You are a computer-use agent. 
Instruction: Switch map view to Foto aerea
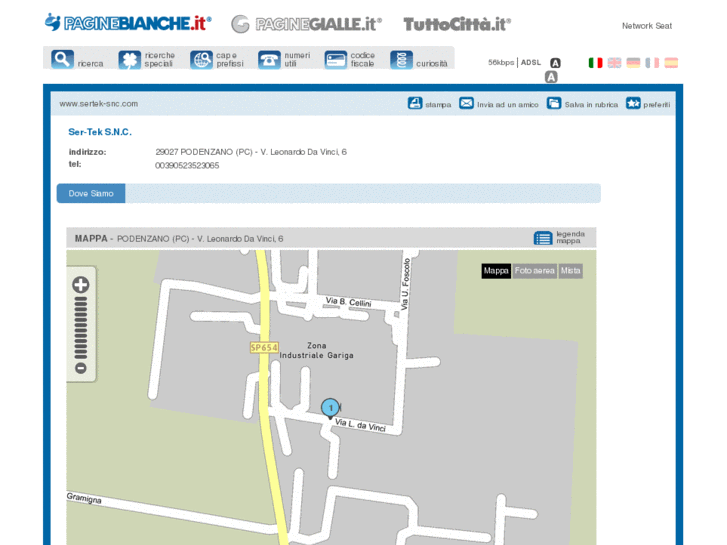point(535,271)
